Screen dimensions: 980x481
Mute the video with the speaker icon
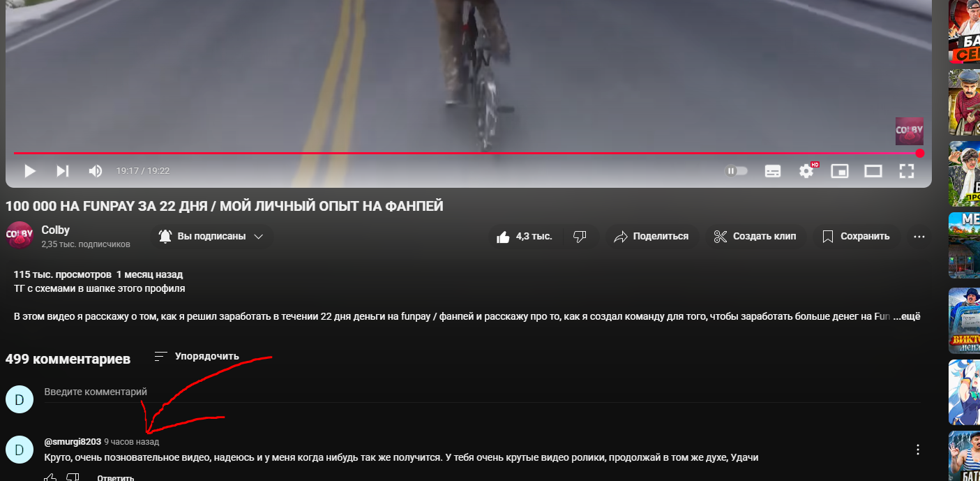pos(96,171)
